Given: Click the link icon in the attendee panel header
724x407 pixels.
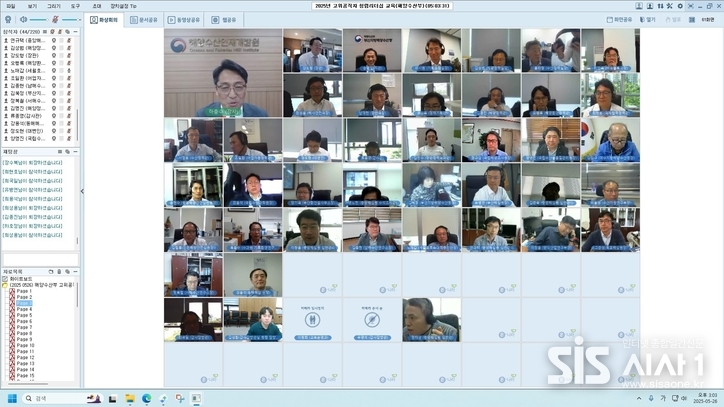Looking at the screenshot, I should (x=67, y=32).
